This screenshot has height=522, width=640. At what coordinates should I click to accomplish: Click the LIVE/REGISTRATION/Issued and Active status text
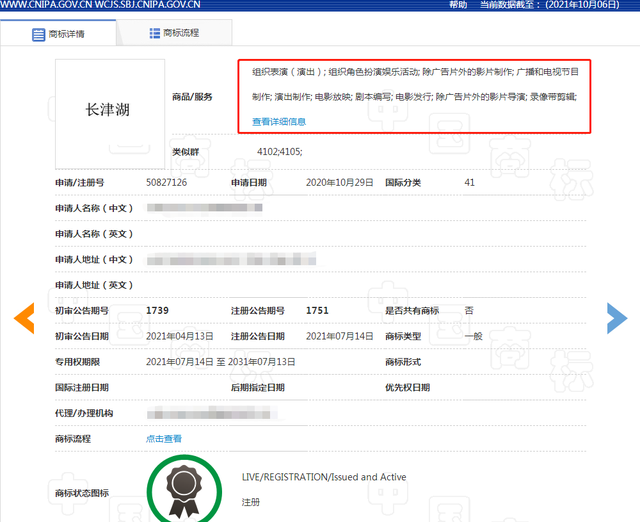coord(324,477)
